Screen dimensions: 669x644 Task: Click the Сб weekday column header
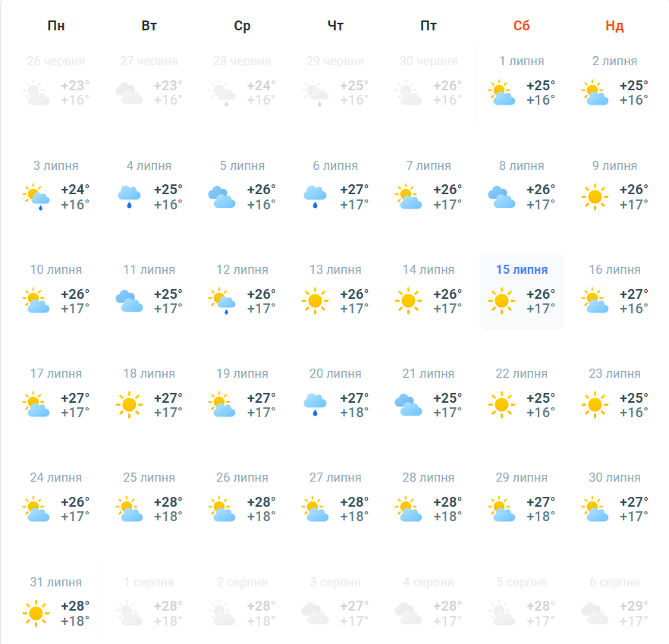521,26
